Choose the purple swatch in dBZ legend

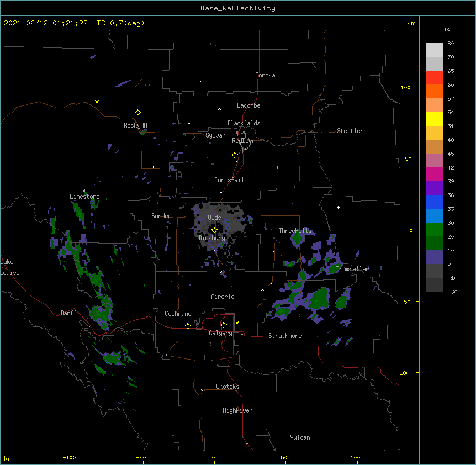434,188
